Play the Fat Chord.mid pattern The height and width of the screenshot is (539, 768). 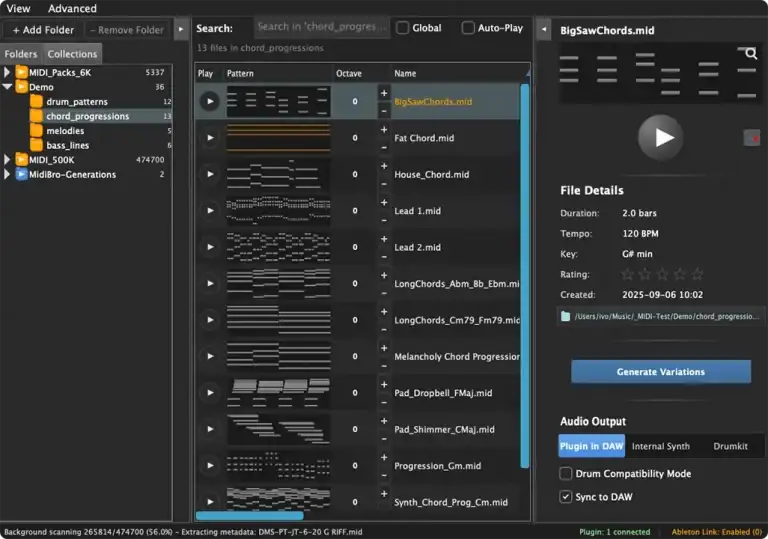[x=210, y=138]
